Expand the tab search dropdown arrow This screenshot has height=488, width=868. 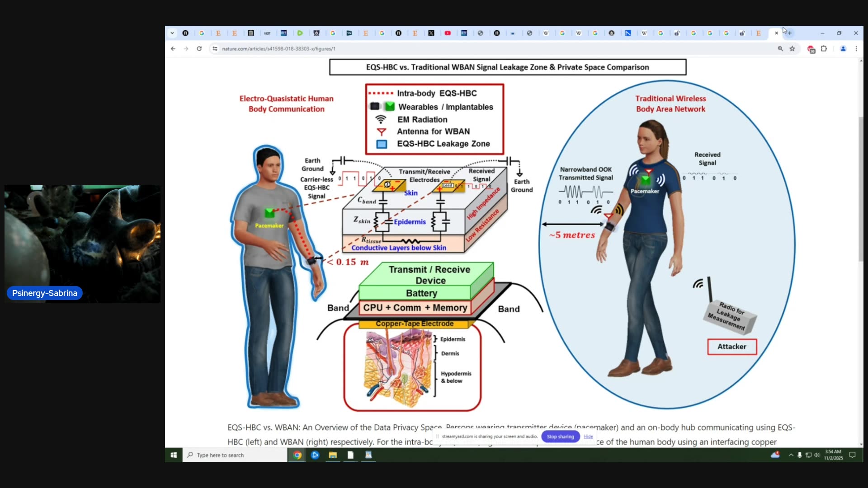click(x=172, y=33)
